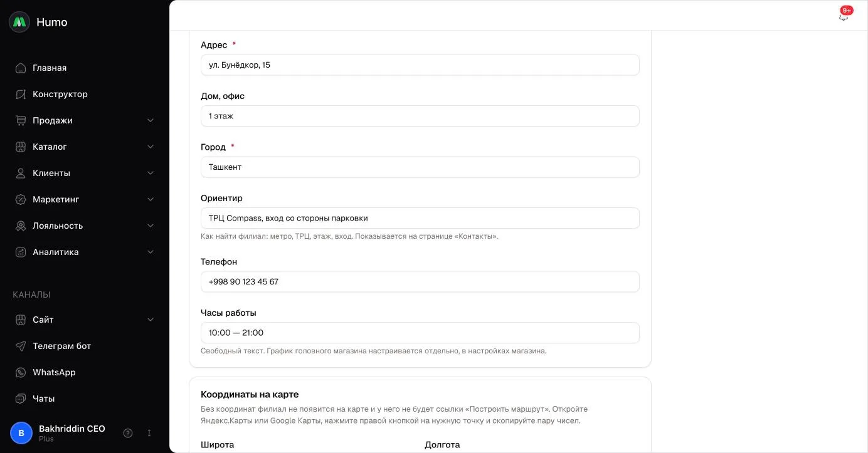Click the Телефон number field

click(x=420, y=282)
